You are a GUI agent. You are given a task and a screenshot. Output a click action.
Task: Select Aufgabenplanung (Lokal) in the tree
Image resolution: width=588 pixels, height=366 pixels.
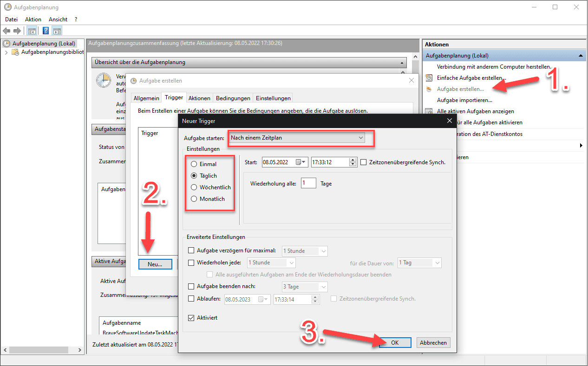(44, 44)
